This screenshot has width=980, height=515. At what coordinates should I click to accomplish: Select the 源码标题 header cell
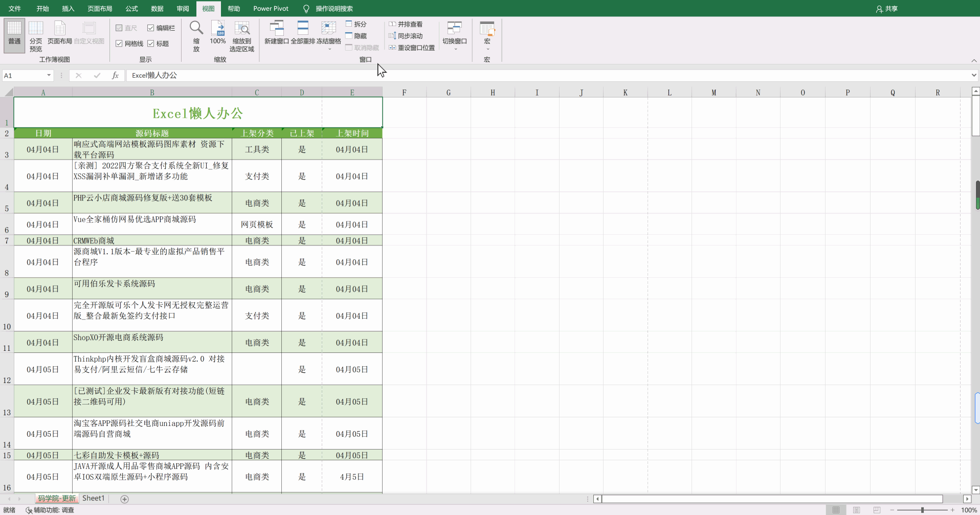click(x=152, y=133)
